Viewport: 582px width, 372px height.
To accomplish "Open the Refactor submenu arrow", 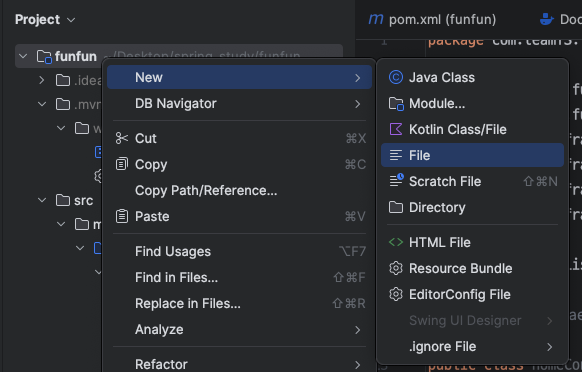I will tap(357, 365).
